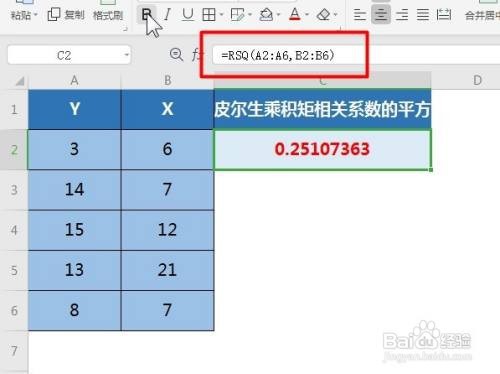Click result cell 0.25107363
500x374 pixels.
(x=323, y=150)
